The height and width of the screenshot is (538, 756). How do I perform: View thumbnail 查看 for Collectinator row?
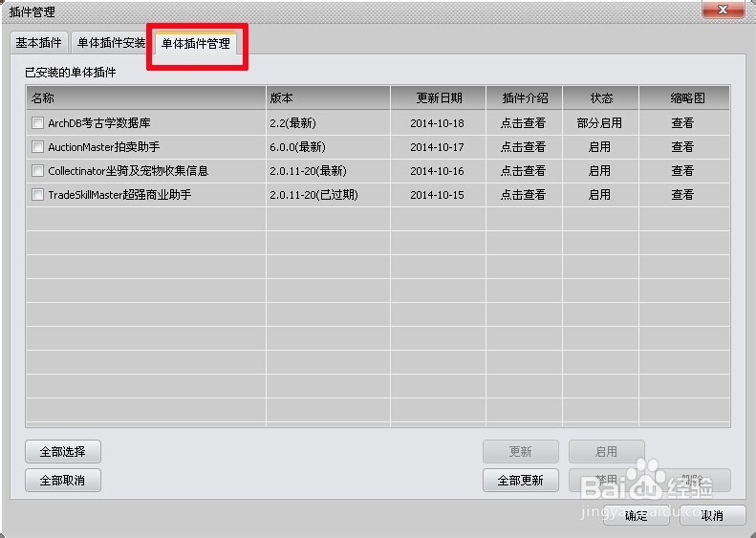tap(682, 171)
